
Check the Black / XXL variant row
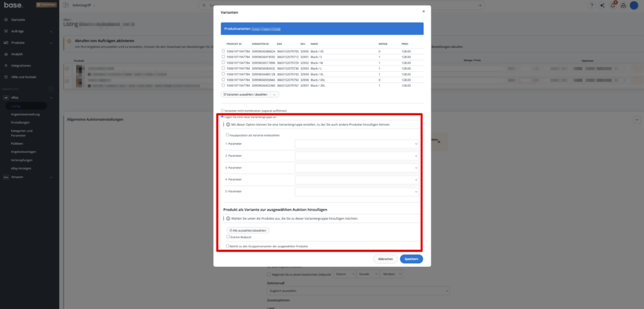coord(223,80)
